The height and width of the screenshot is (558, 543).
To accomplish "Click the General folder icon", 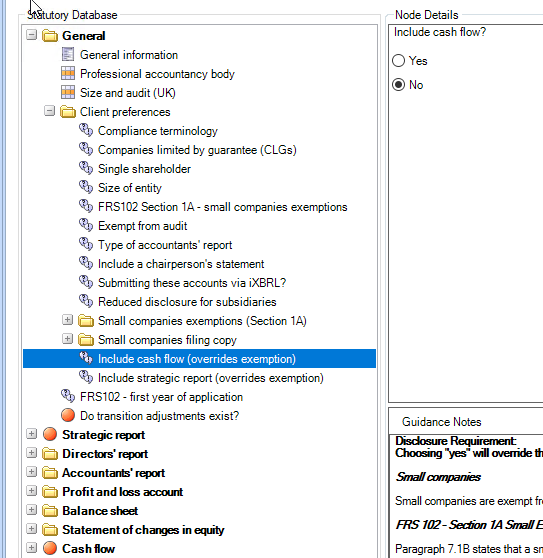I will pyautogui.click(x=50, y=36).
